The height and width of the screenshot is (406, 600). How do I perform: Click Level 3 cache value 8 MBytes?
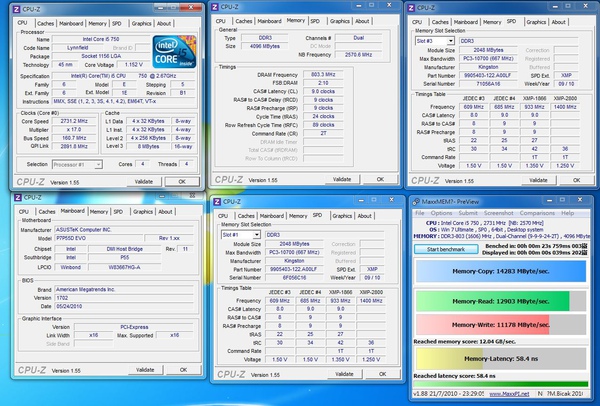148,147
